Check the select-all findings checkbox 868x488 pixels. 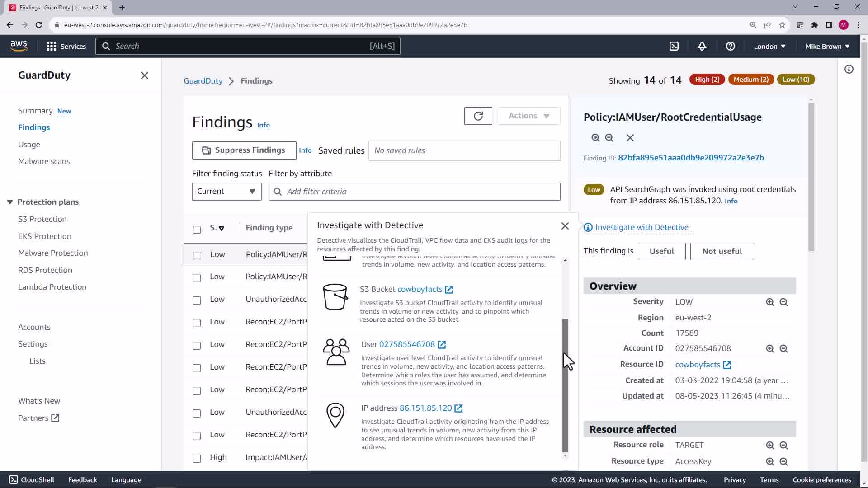click(197, 230)
